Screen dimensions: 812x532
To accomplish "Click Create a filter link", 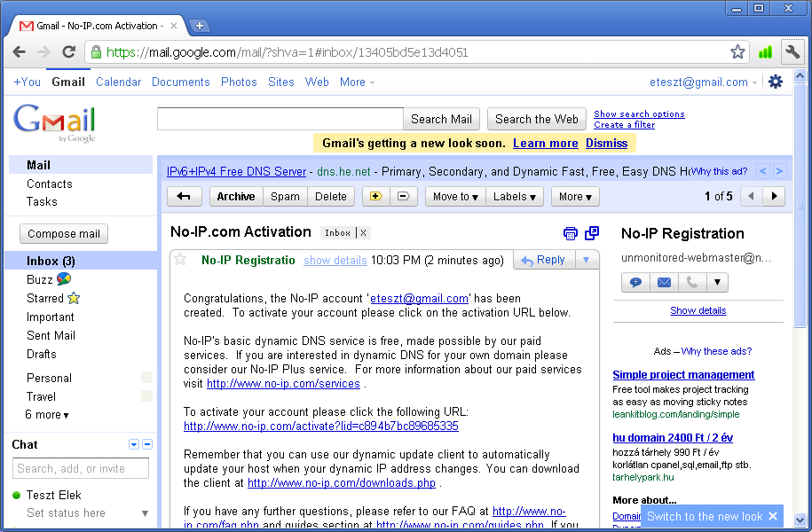I will 624,125.
